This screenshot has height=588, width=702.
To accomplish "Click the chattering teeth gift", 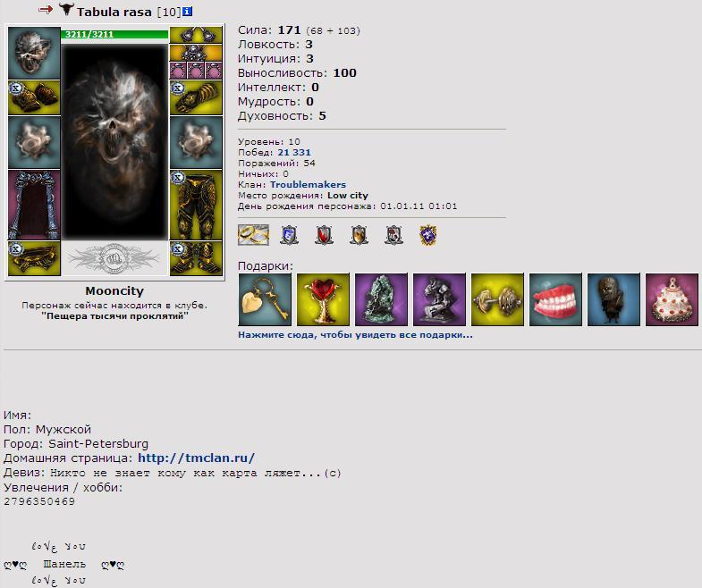I will tap(555, 299).
